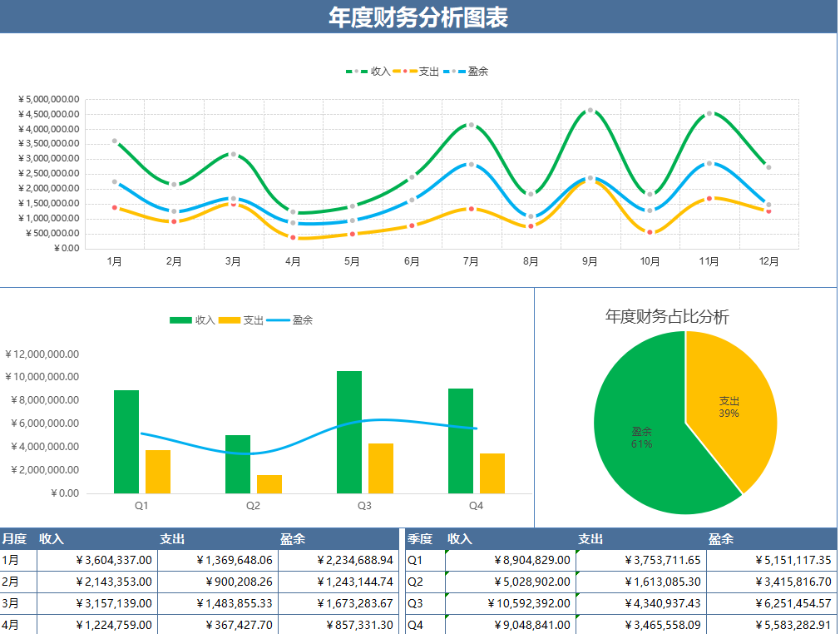Image resolution: width=840 pixels, height=634 pixels.
Task: Select the title 年度财务分析图表
Action: [x=418, y=17]
